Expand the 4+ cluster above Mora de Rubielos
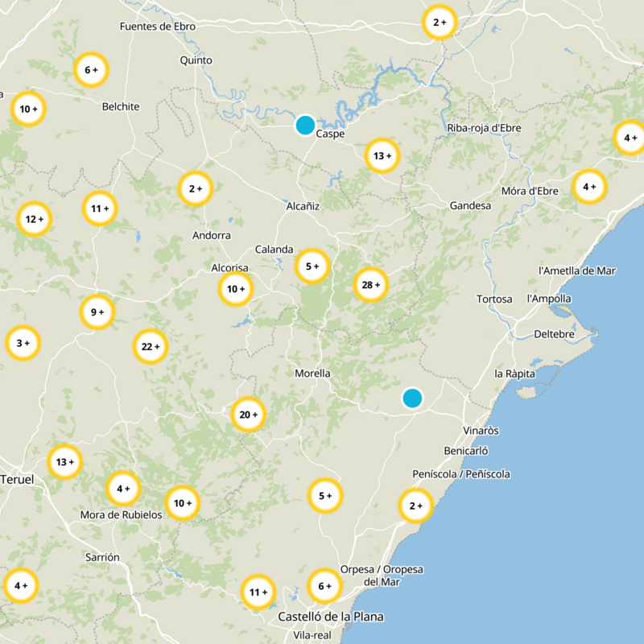 click(123, 489)
